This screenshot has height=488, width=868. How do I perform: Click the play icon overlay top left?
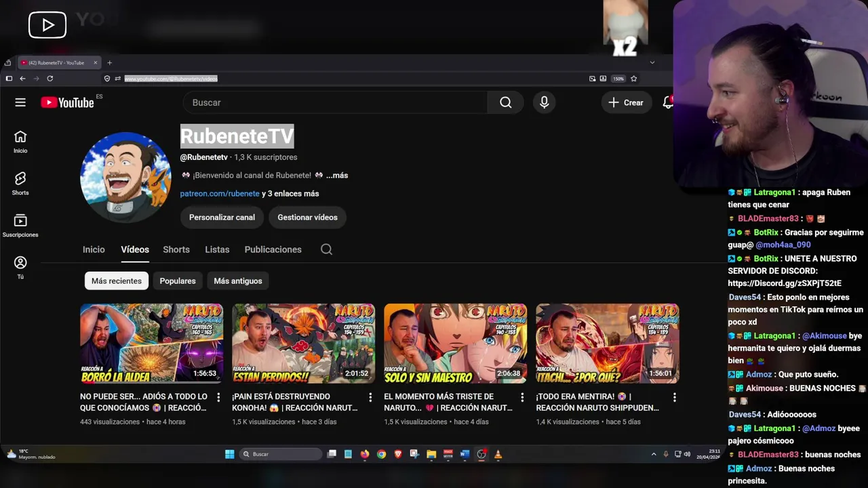click(x=47, y=25)
